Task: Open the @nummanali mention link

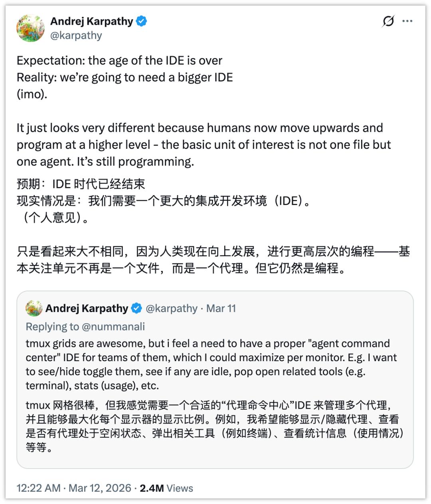Action: pyautogui.click(x=113, y=326)
